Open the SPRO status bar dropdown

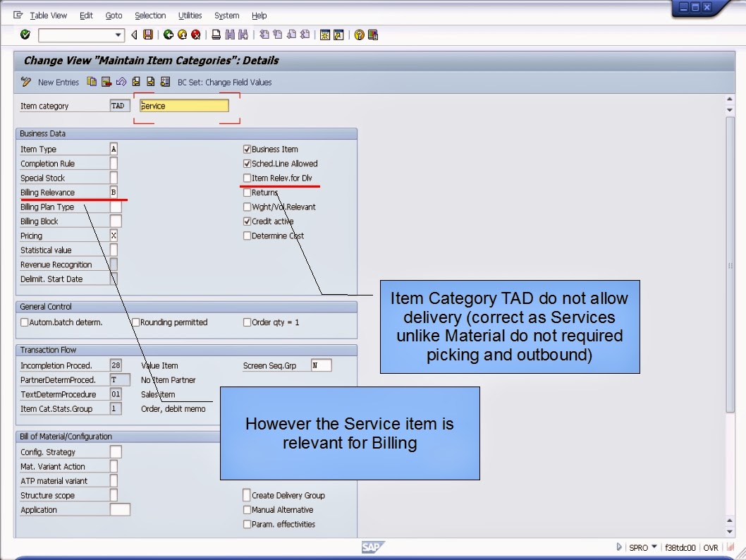[654, 547]
